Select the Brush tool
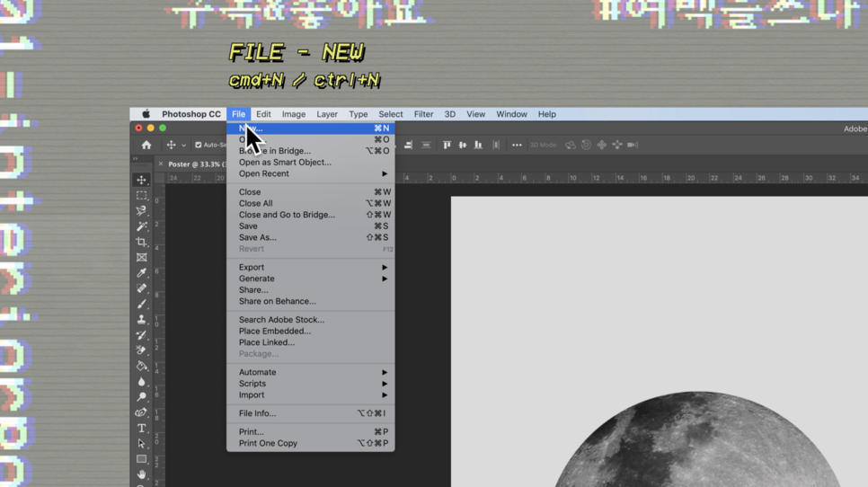The image size is (868, 487). click(141, 304)
